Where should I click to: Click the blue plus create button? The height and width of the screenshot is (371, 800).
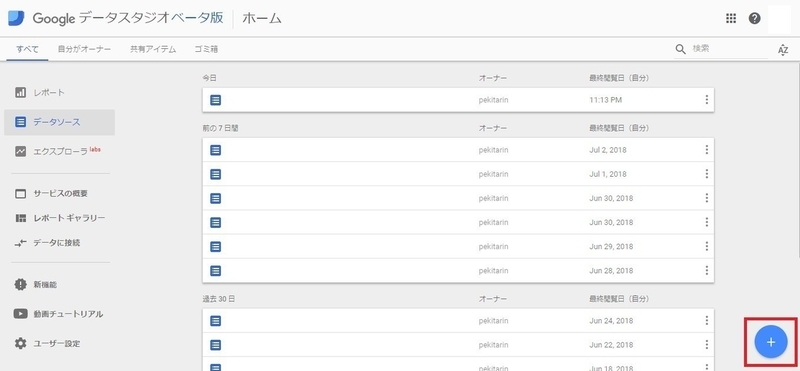click(x=771, y=342)
